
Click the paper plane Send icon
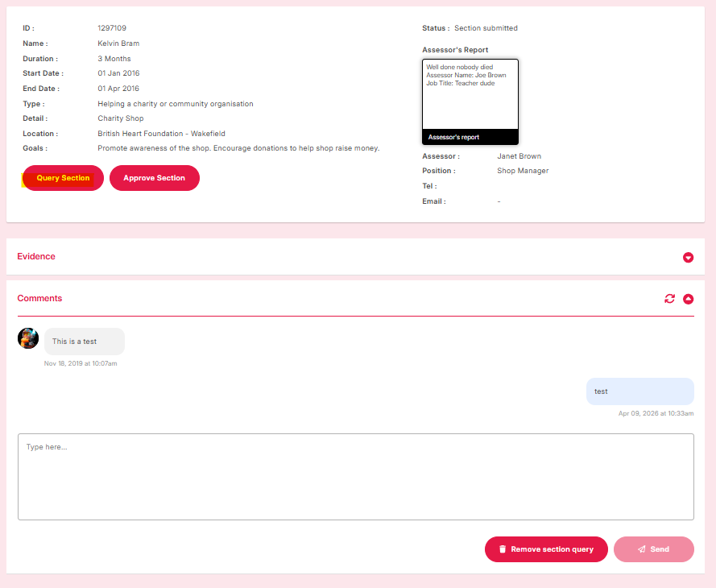642,549
